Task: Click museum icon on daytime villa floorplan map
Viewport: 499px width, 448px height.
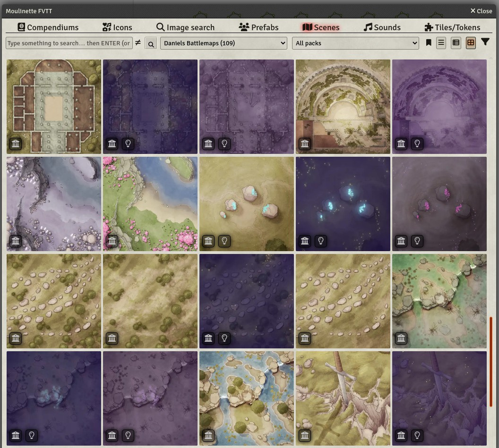Action: (x=16, y=144)
